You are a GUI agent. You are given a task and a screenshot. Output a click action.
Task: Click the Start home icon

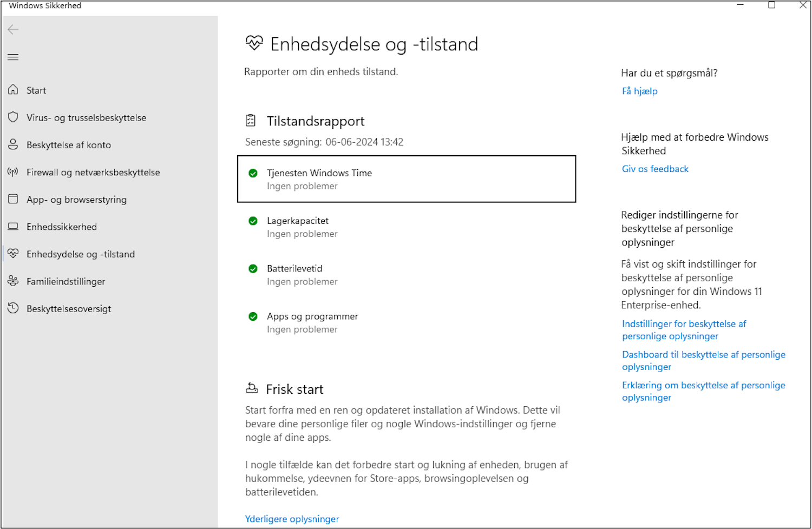(13, 90)
